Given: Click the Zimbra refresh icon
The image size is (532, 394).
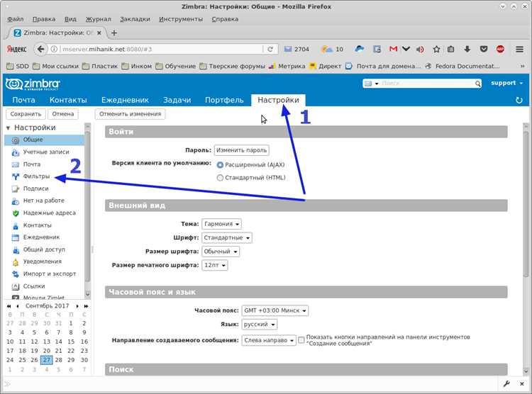Looking at the screenshot, I should click(519, 101).
